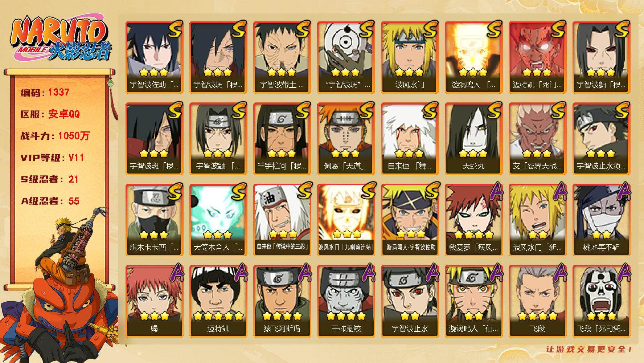Viewport: 644px width, 363px height.
Task: Click the 编码 1337 account code text
Action: click(45, 92)
